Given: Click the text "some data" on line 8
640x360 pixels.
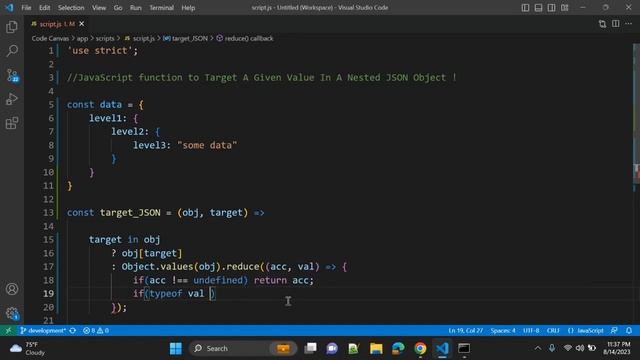Looking at the screenshot, I should (207, 145).
